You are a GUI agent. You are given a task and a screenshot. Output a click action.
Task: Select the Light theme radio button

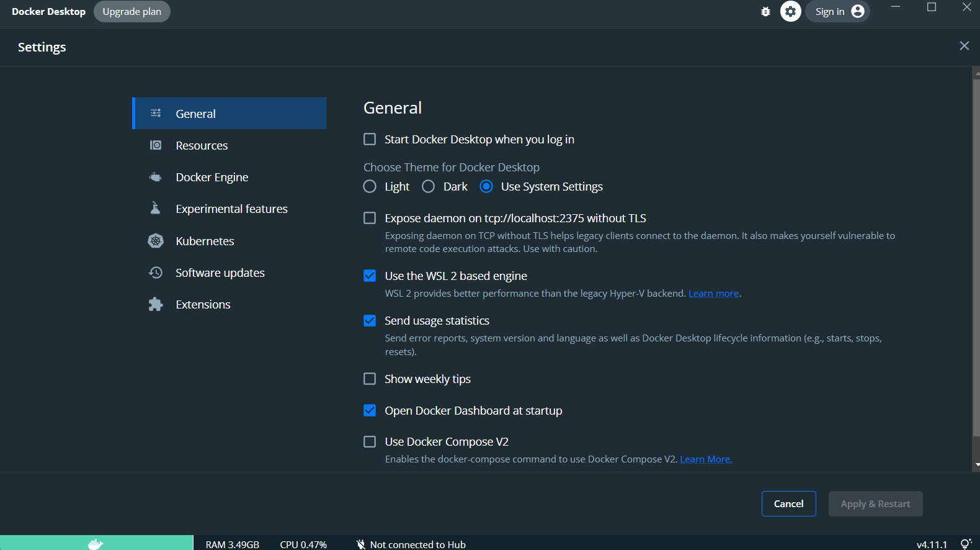pos(370,186)
